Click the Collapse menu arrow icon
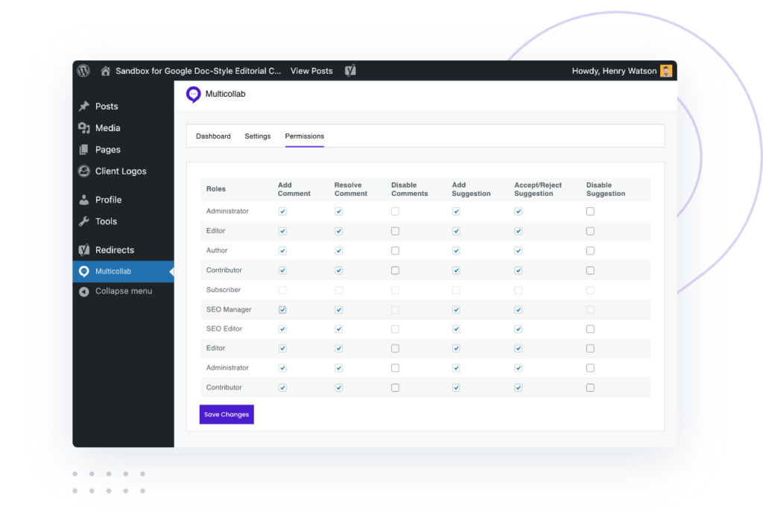The image size is (763, 532). [x=84, y=291]
